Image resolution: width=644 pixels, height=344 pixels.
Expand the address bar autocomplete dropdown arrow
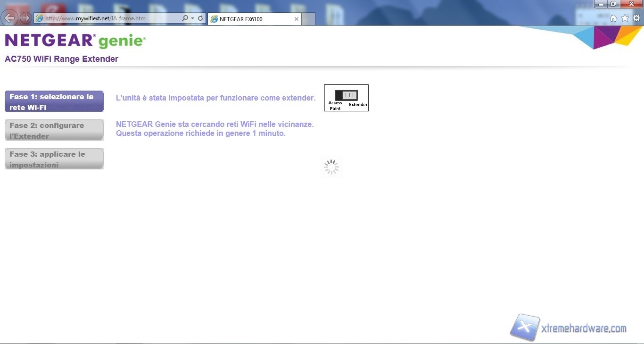(192, 18)
